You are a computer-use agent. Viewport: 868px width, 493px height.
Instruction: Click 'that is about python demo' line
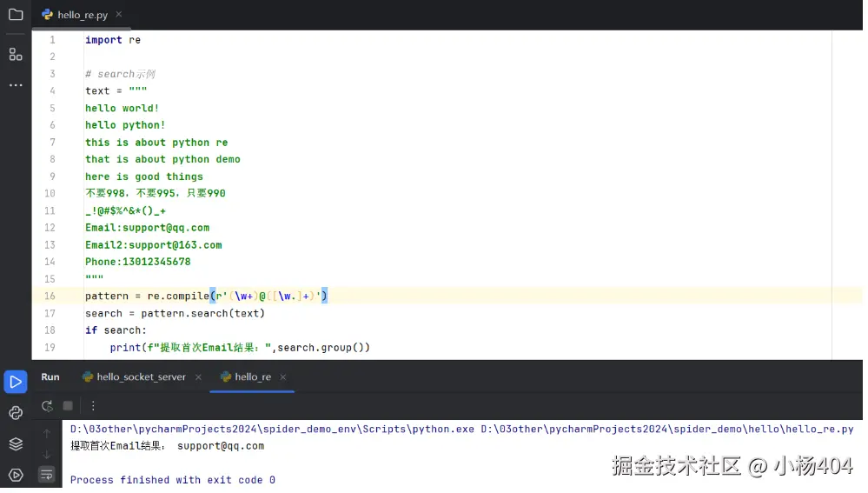162,159
